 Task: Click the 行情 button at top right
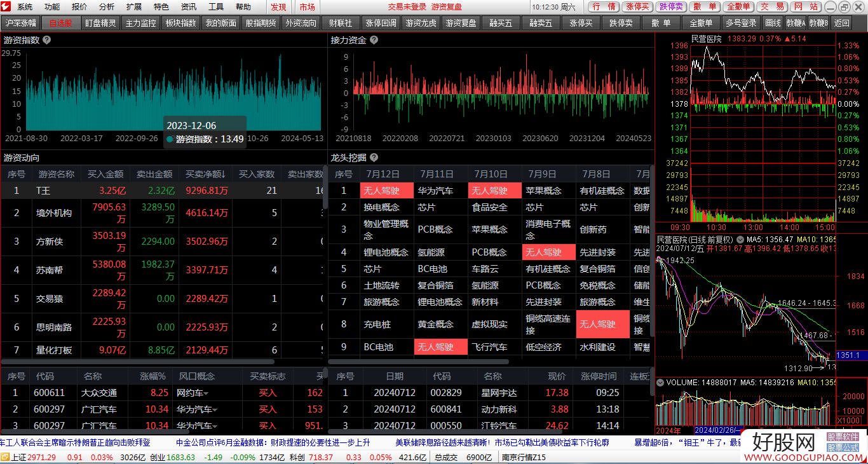[x=604, y=6]
